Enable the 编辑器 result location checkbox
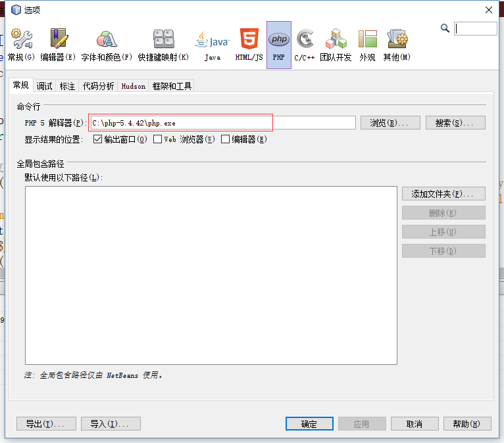 pos(225,139)
